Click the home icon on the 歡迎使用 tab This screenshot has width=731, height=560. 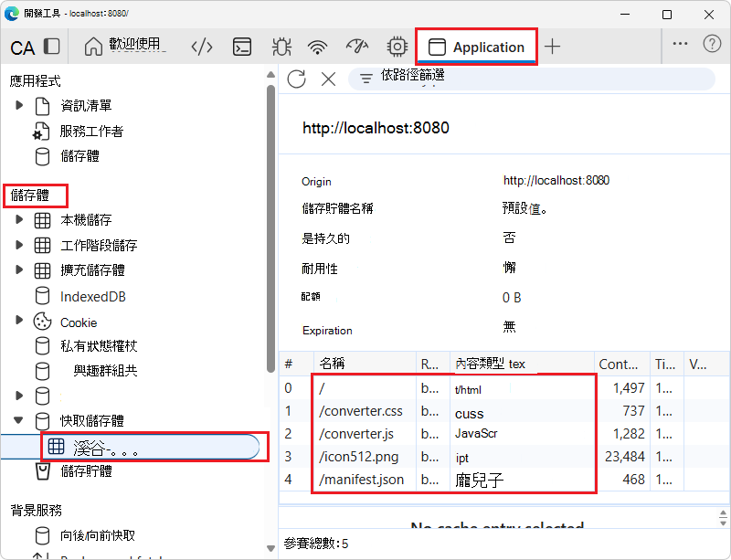(x=93, y=46)
